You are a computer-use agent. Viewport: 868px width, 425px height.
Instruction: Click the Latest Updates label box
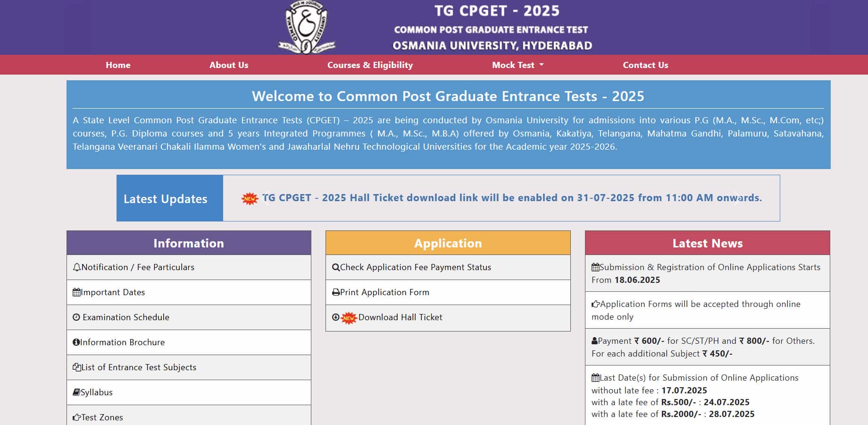click(170, 198)
